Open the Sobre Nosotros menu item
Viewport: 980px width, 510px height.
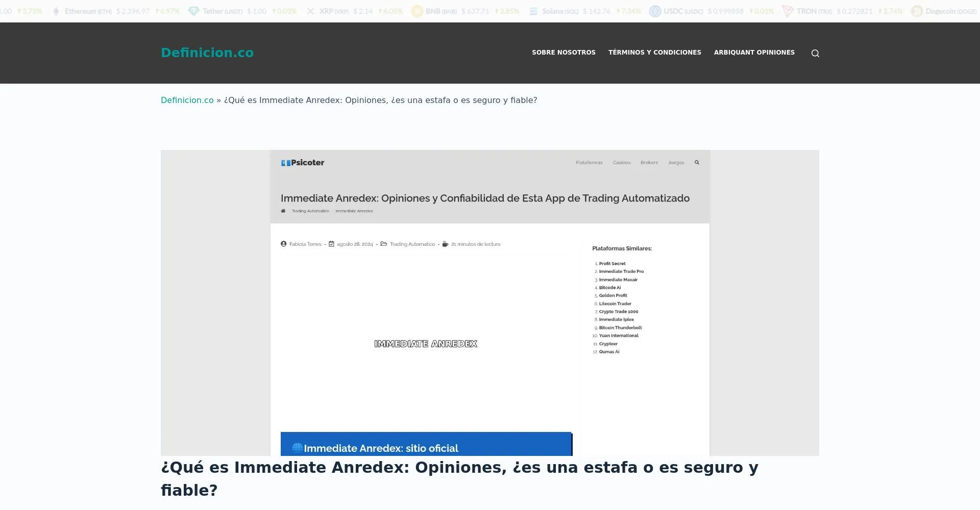563,53
